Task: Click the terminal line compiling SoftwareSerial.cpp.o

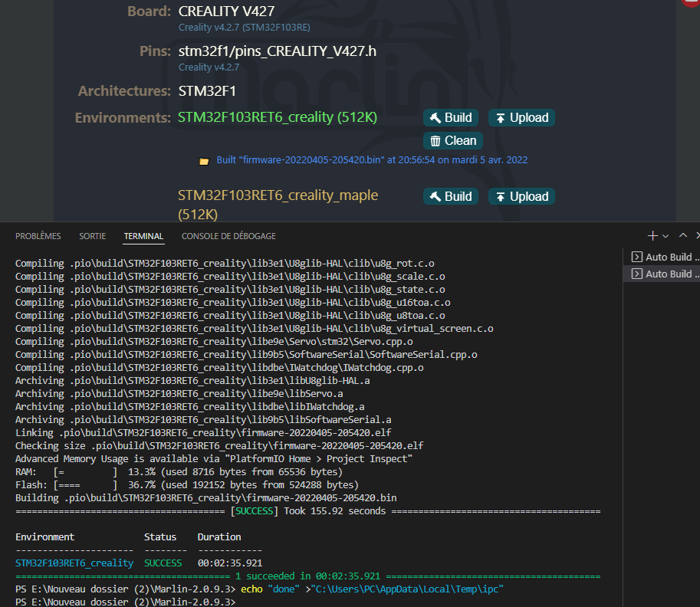Action: pos(246,354)
